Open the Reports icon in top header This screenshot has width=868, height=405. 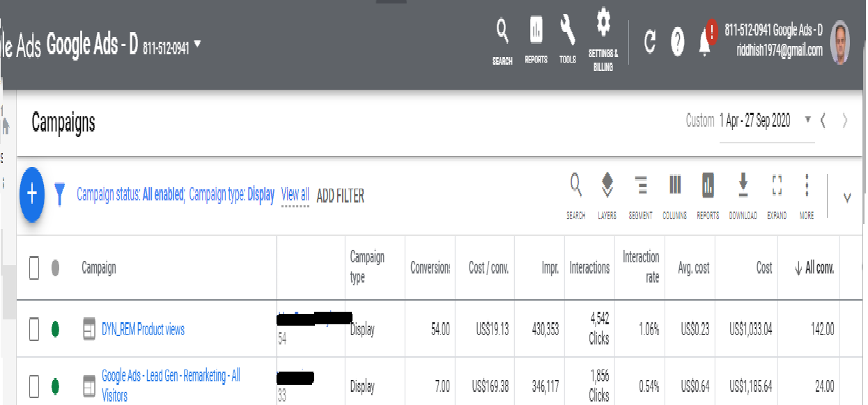point(536,31)
